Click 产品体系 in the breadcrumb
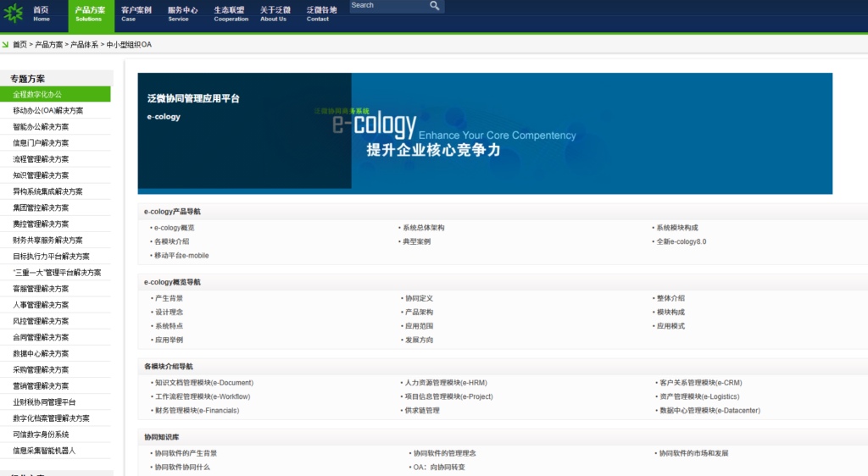The height and width of the screenshot is (476, 868). point(84,45)
